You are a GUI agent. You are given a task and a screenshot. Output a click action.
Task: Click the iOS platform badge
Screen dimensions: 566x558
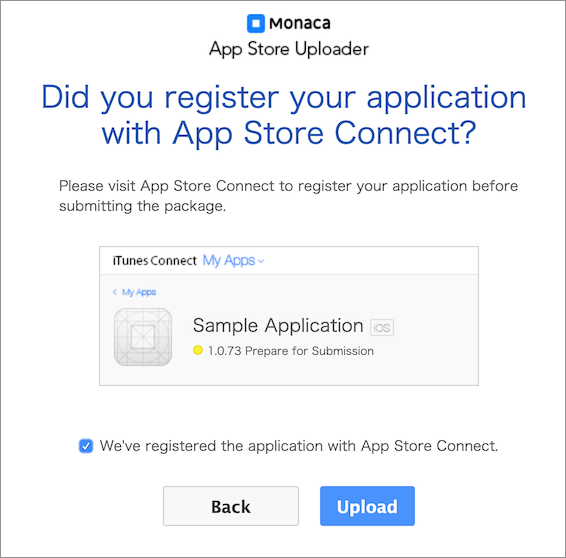[x=382, y=327]
